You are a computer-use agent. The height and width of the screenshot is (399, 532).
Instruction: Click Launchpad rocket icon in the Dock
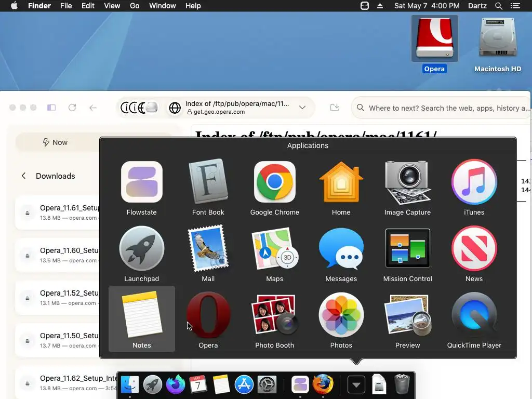(x=152, y=384)
